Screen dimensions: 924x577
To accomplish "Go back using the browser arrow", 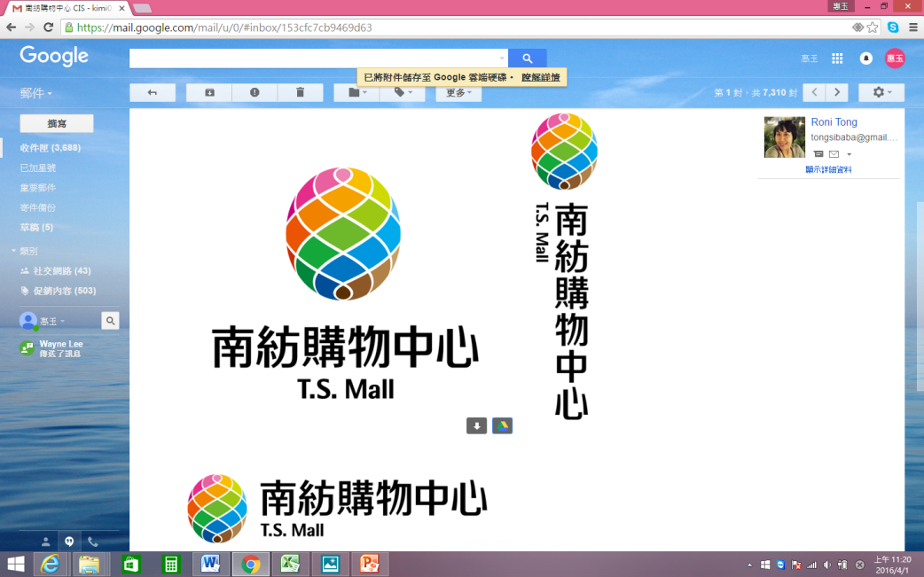I will pos(12,27).
